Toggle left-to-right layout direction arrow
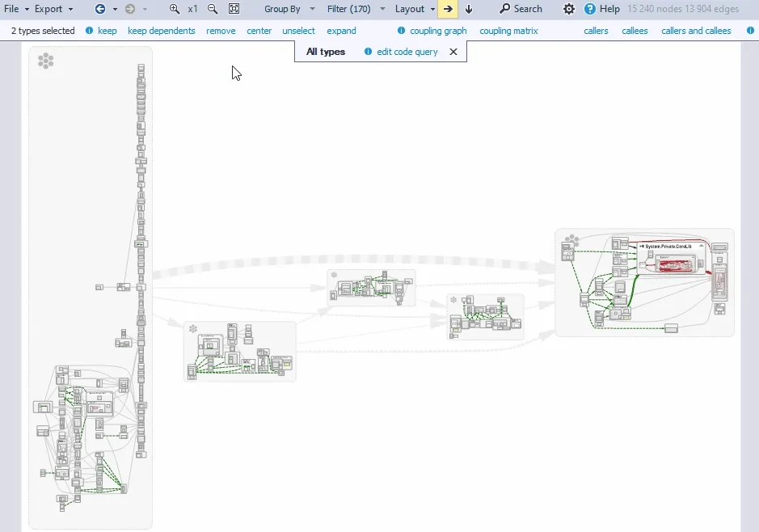The image size is (759, 532). point(449,9)
